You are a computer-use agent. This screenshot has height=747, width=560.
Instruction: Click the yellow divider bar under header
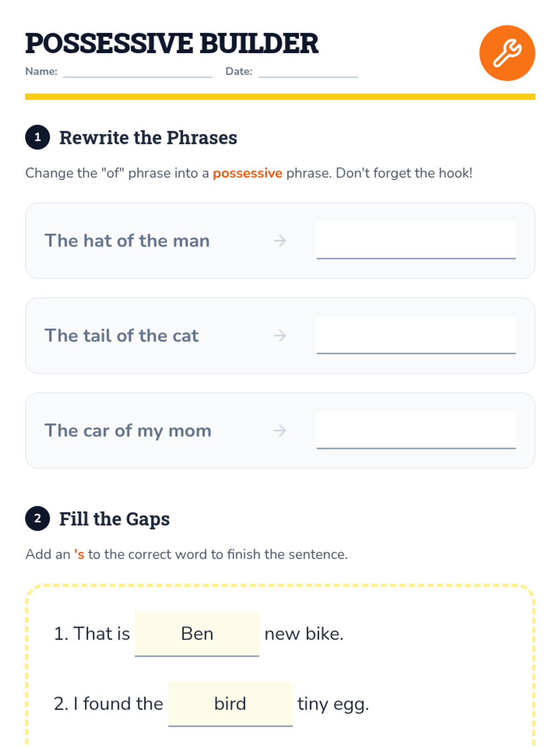click(280, 97)
